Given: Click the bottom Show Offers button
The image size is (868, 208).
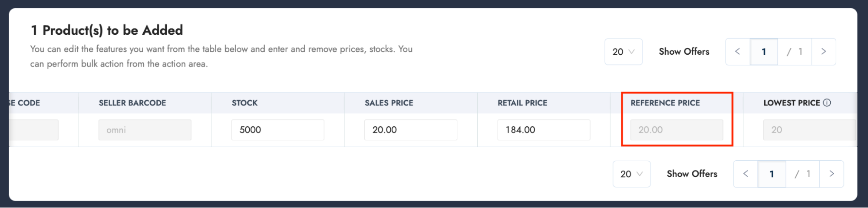Looking at the screenshot, I should 692,174.
